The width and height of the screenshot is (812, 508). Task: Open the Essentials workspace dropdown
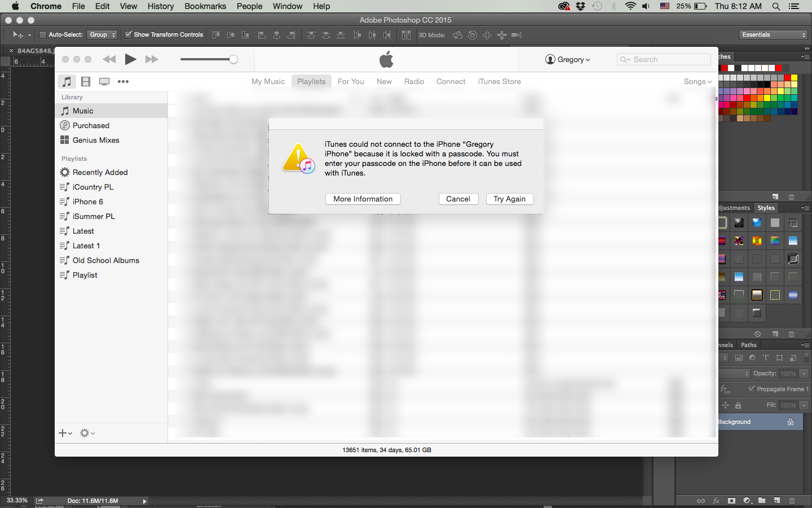point(774,35)
